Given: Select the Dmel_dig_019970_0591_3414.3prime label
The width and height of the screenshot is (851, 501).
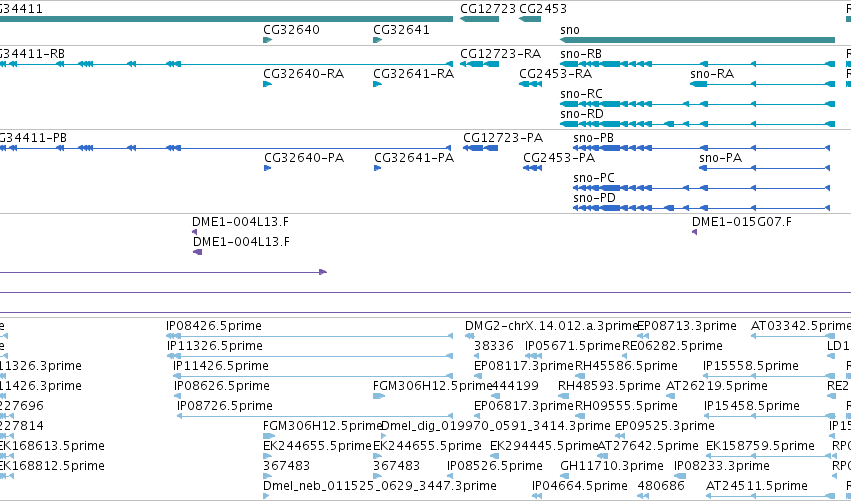Looking at the screenshot, I should point(496,426).
